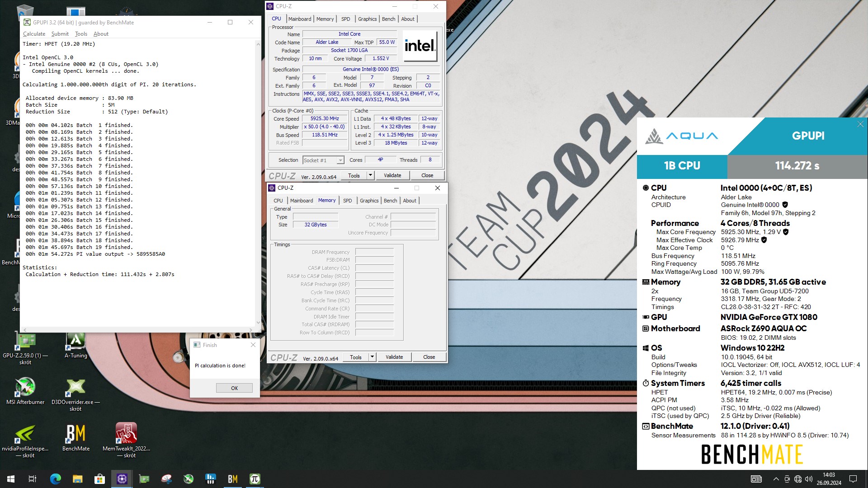Click the Batch 10 finished line

pos(79,186)
